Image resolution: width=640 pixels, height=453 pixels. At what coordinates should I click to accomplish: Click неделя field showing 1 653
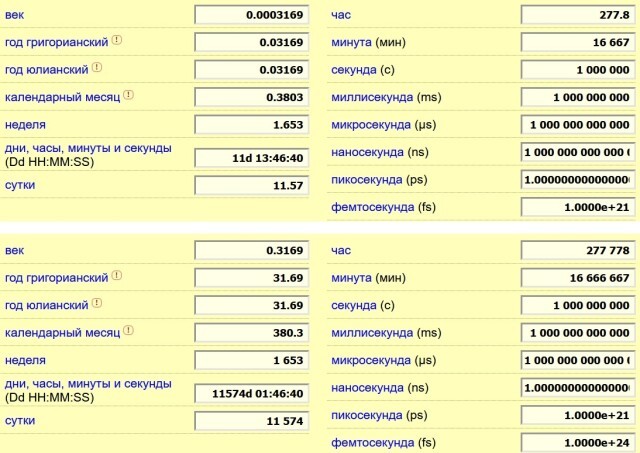(x=251, y=360)
